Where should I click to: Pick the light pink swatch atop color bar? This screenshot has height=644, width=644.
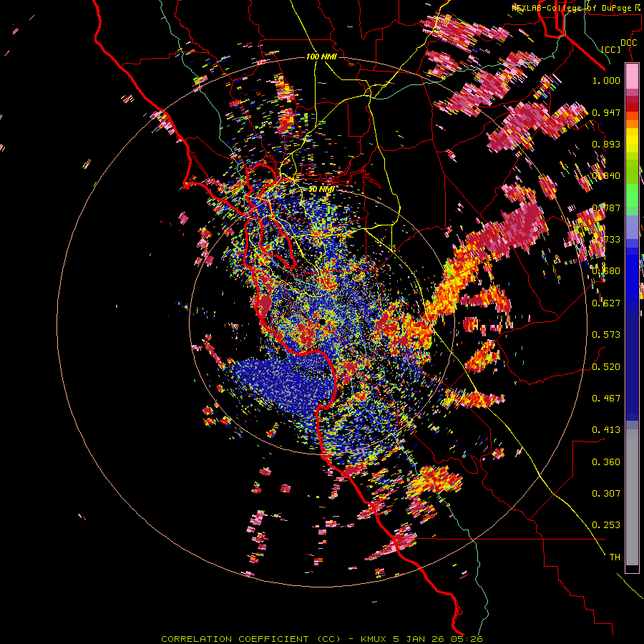(x=632, y=76)
